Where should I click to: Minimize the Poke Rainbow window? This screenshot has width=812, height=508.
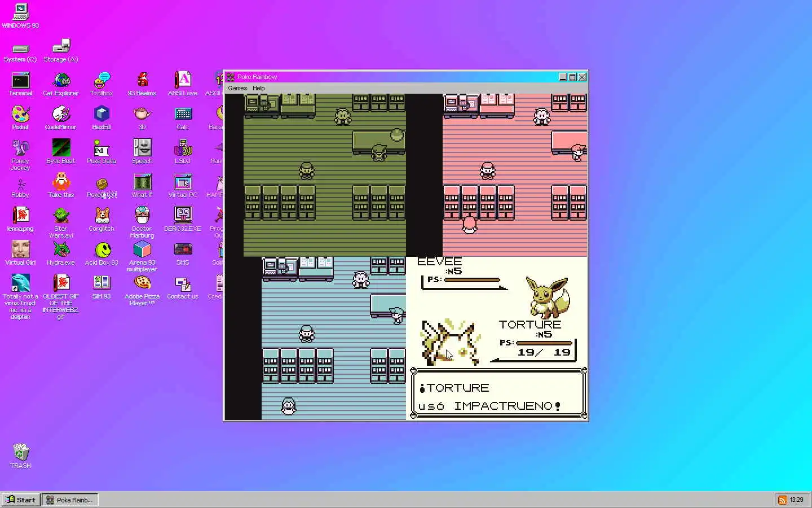click(563, 77)
